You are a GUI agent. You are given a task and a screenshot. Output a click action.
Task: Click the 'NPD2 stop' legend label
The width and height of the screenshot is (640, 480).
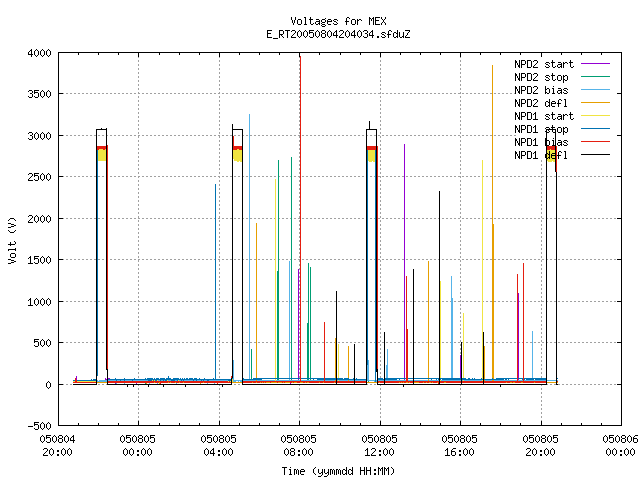(x=541, y=77)
